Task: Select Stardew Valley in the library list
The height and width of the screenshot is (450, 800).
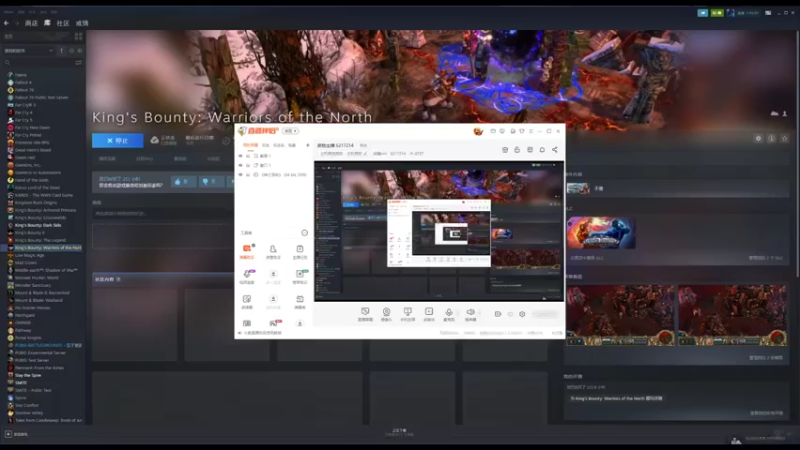Action: click(x=29, y=413)
